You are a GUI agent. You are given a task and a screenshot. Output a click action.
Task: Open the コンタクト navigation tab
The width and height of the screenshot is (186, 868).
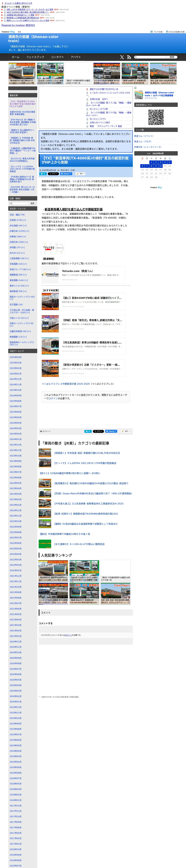click(x=57, y=57)
